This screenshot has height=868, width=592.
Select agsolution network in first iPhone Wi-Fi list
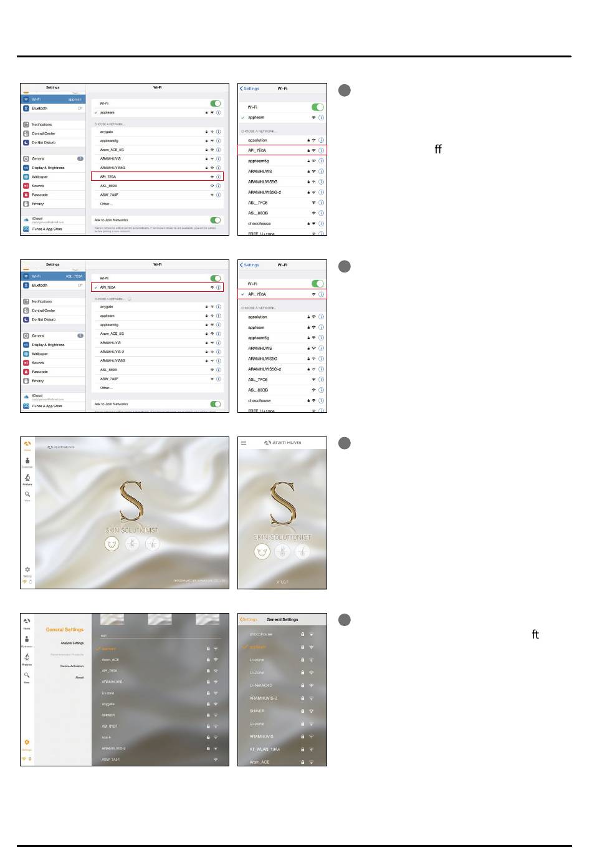[282, 140]
